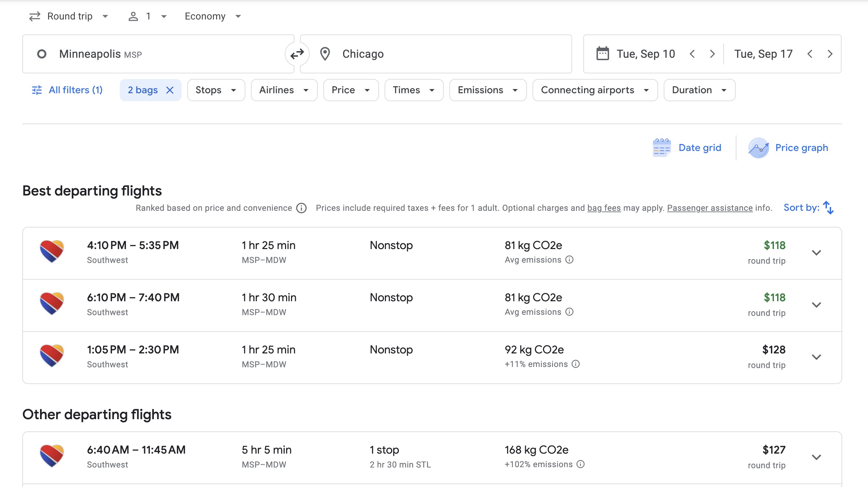Follow the Passenger assistance link
The image size is (868, 487).
click(x=710, y=208)
